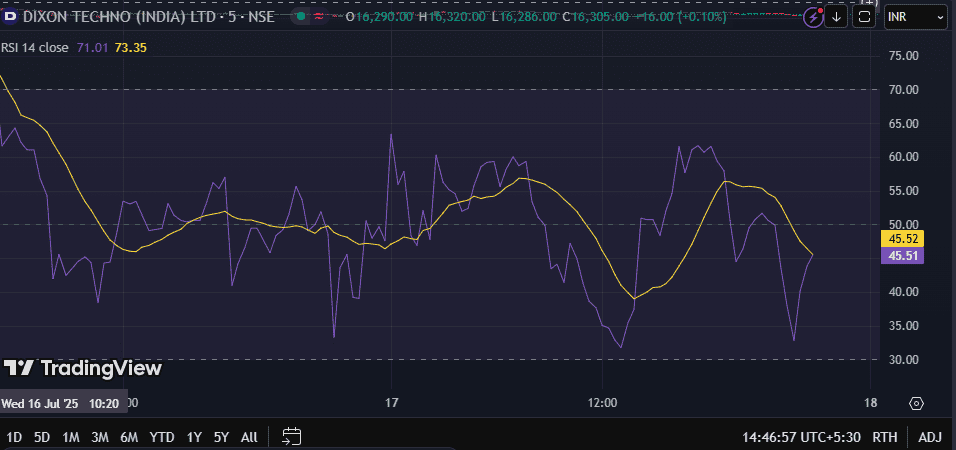Click the yellow 45.52 price label
956x450 pixels.
tap(903, 238)
